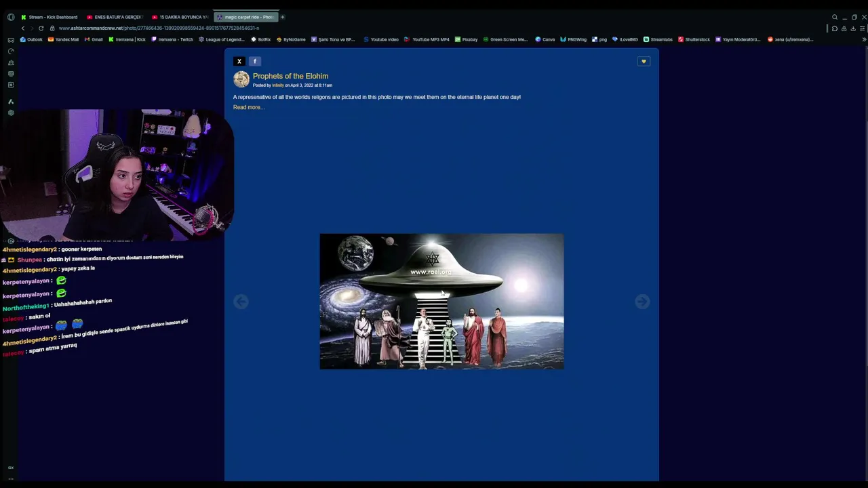Open the Aria AI sidebar icon
Screen dimensions: 868x488
(x=11, y=102)
